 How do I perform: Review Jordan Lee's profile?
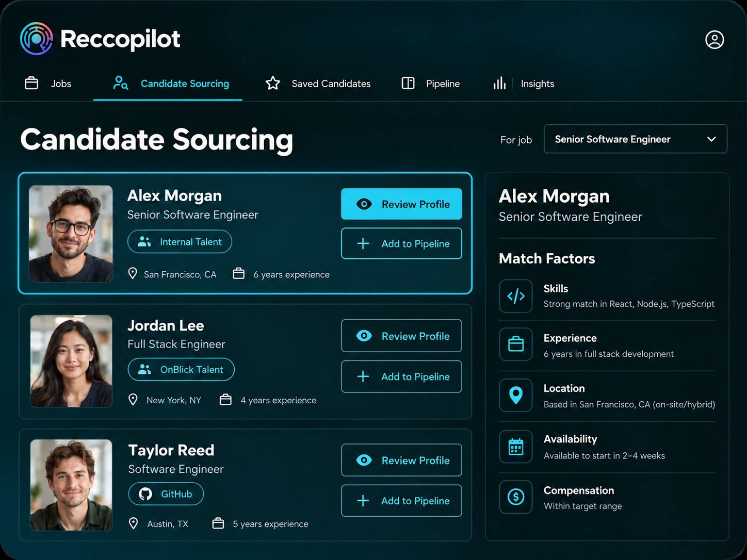click(x=401, y=336)
